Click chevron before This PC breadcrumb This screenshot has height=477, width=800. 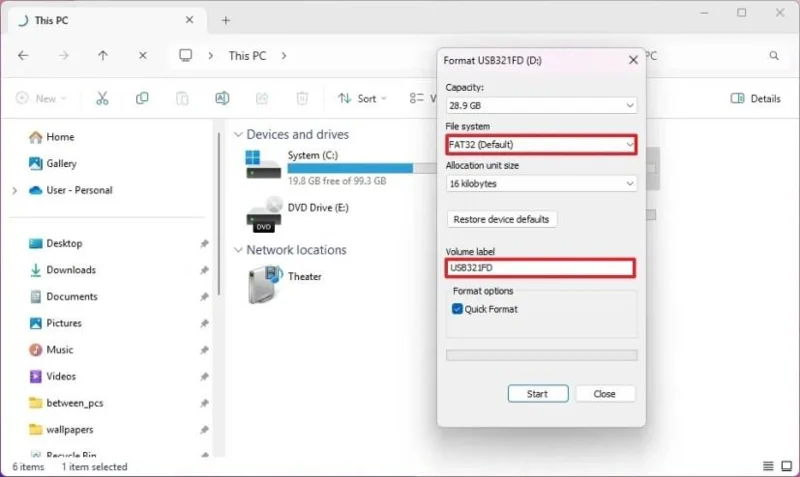point(211,56)
